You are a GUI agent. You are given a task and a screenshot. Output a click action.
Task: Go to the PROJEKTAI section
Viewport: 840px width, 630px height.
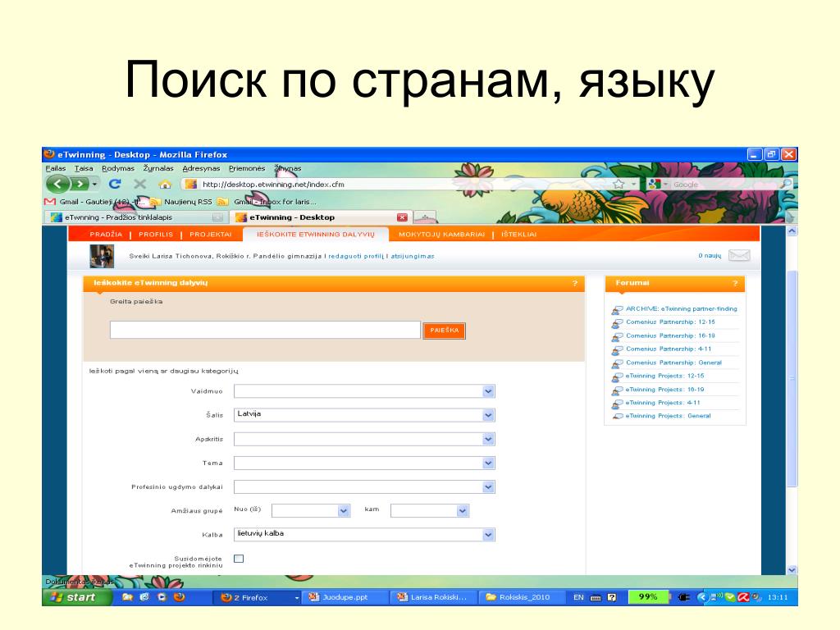click(211, 234)
